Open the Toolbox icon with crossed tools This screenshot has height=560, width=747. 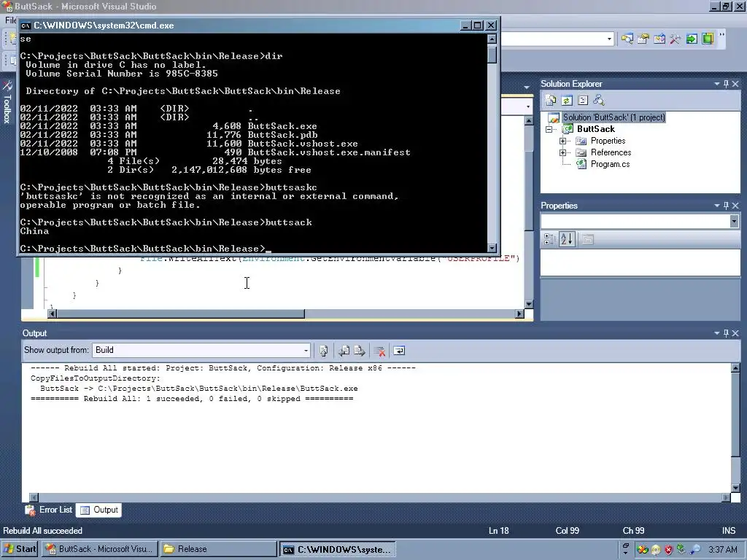click(x=675, y=39)
